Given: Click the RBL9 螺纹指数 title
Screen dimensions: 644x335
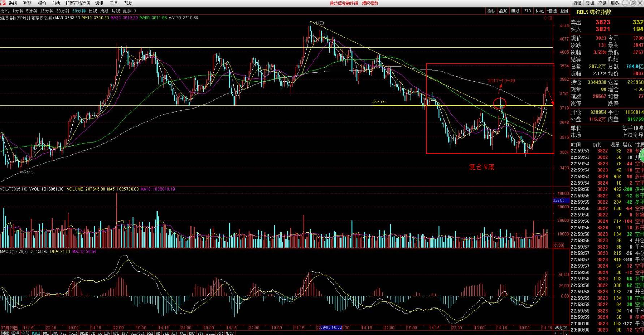Looking at the screenshot, I should click(594, 12).
